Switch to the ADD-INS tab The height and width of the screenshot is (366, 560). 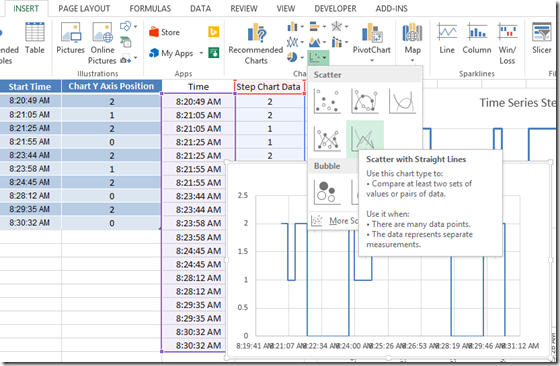pyautogui.click(x=391, y=9)
